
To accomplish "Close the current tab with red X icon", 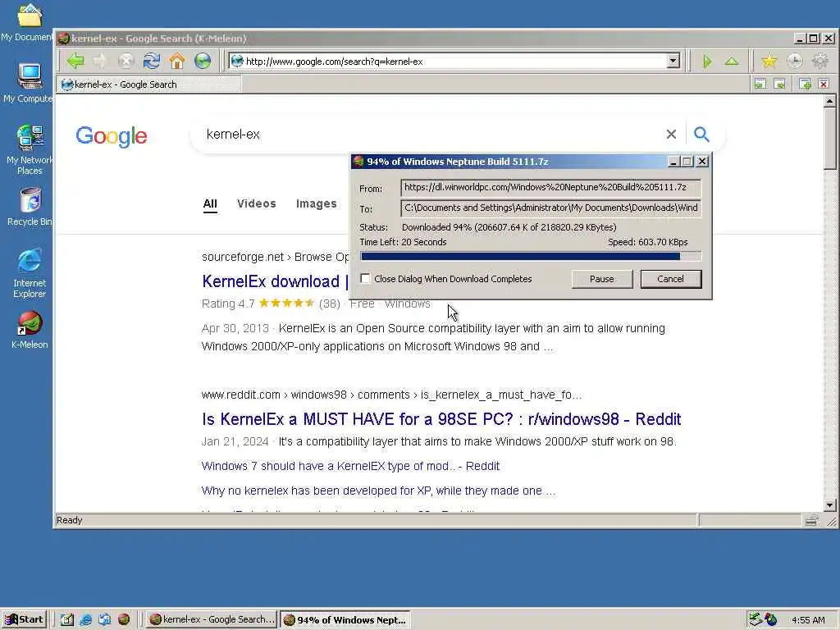I will tap(824, 84).
